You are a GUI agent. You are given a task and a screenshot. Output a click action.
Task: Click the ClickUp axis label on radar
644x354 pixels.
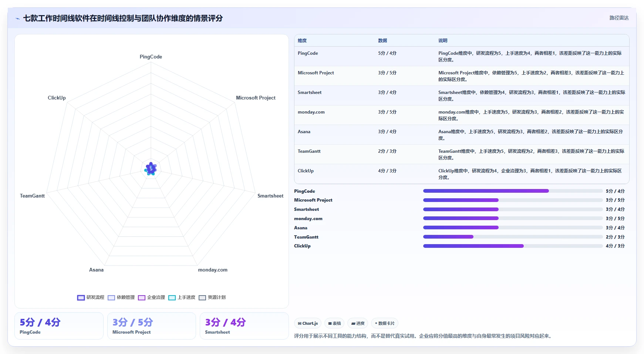(57, 98)
